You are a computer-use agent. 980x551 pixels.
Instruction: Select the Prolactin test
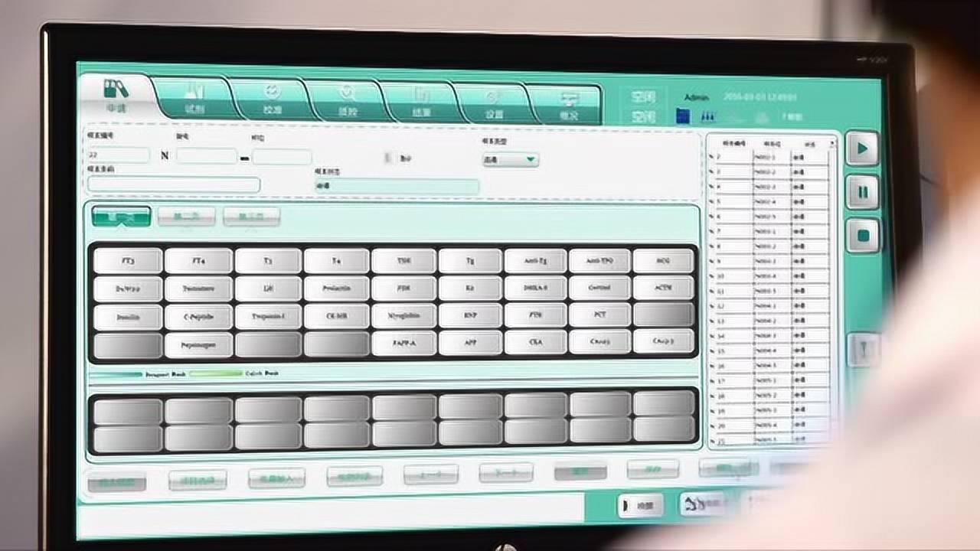pos(337,289)
